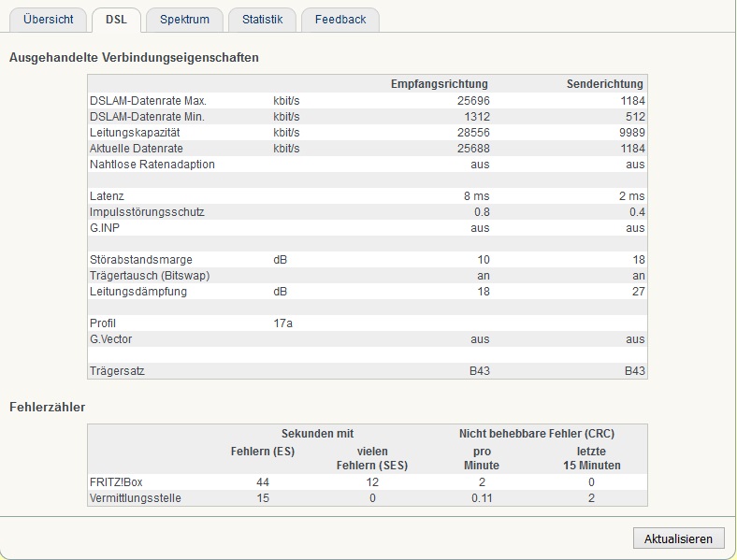
Task: Click the 0.8 Impulsstörungsschutz value
Action: tap(482, 212)
